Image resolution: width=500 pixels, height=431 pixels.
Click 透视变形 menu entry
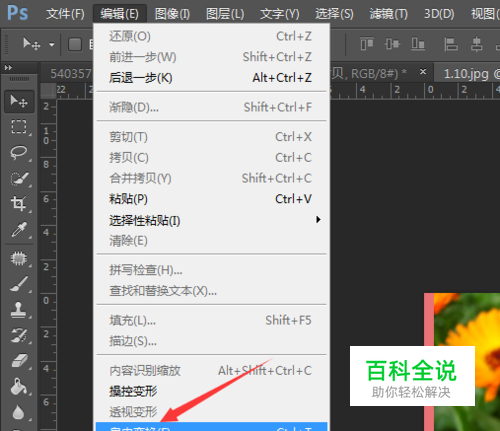(211, 412)
